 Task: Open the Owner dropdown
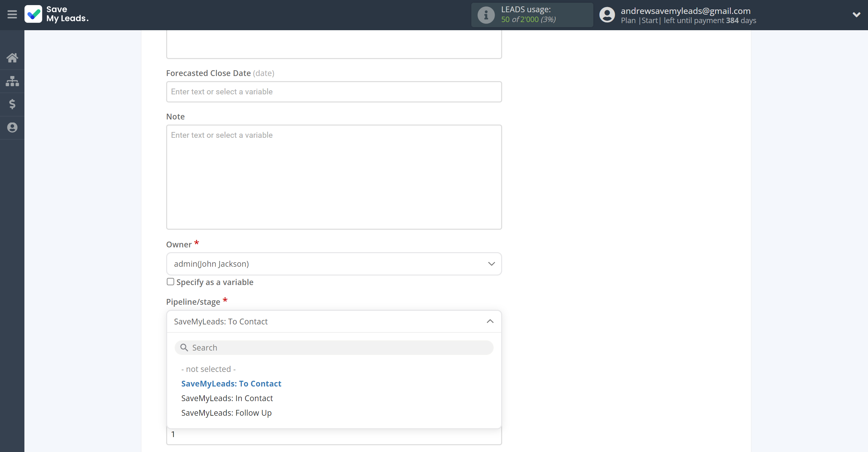(334, 264)
